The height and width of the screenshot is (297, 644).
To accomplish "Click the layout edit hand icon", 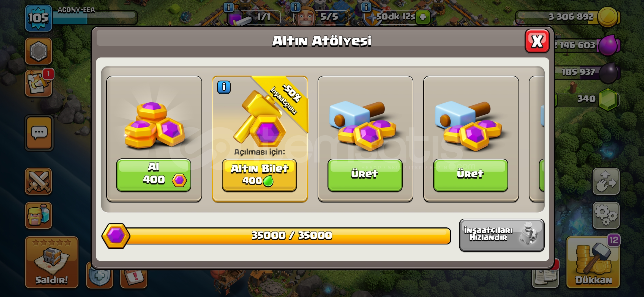I will 606,181.
